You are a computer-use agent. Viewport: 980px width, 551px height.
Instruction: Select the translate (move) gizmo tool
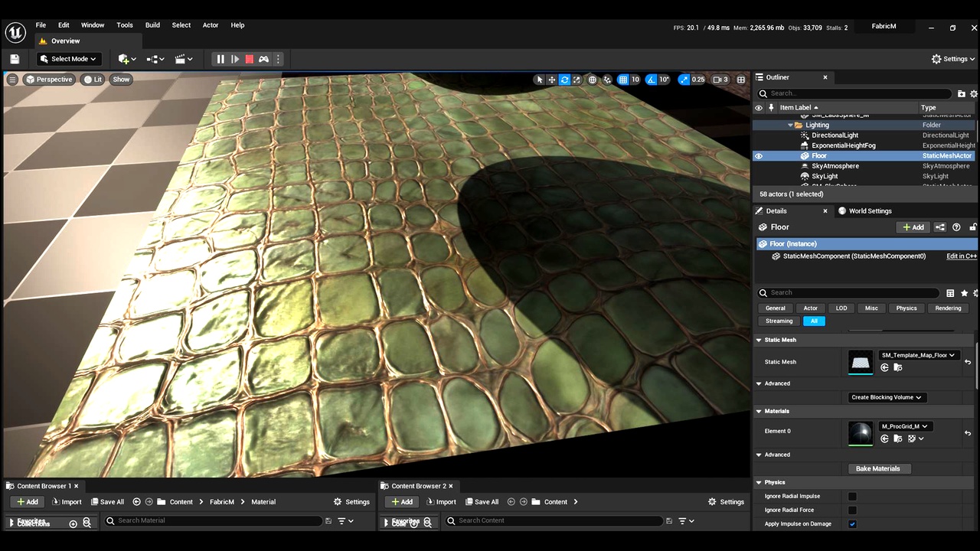tap(552, 80)
